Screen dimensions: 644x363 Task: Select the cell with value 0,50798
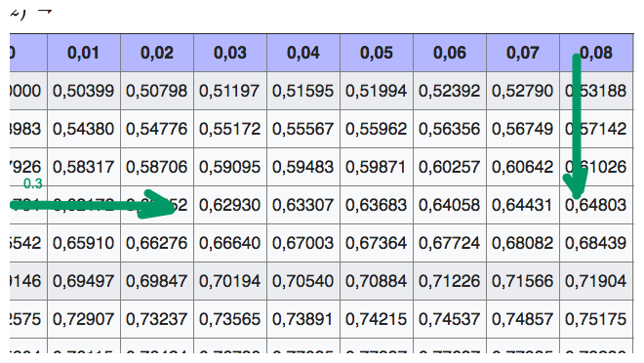[x=157, y=91]
